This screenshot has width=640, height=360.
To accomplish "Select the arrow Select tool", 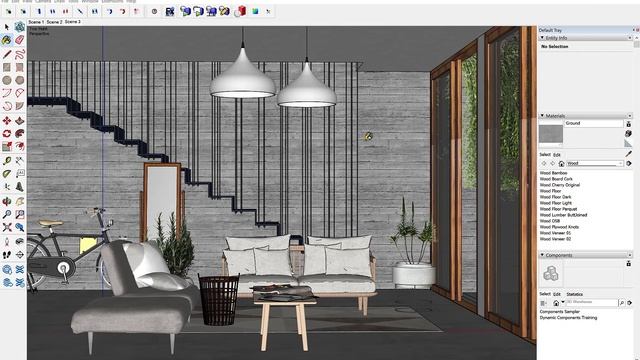I will [x=7, y=27].
